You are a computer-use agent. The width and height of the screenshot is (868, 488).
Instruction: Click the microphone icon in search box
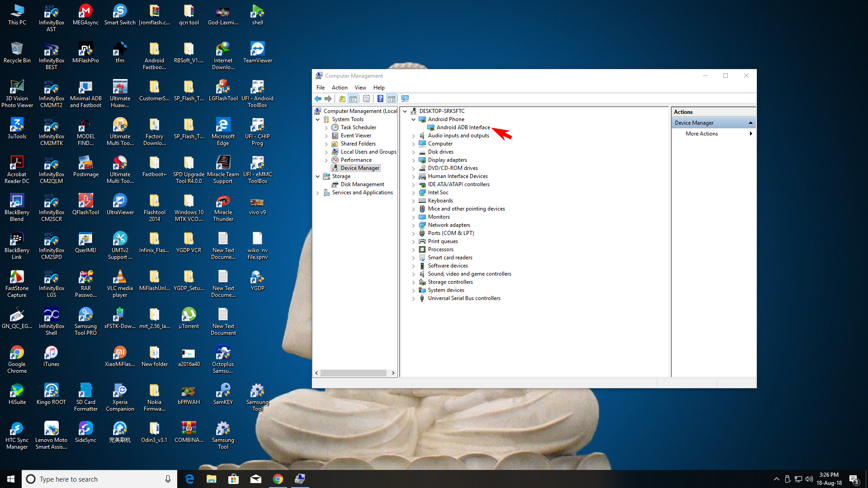(168, 479)
